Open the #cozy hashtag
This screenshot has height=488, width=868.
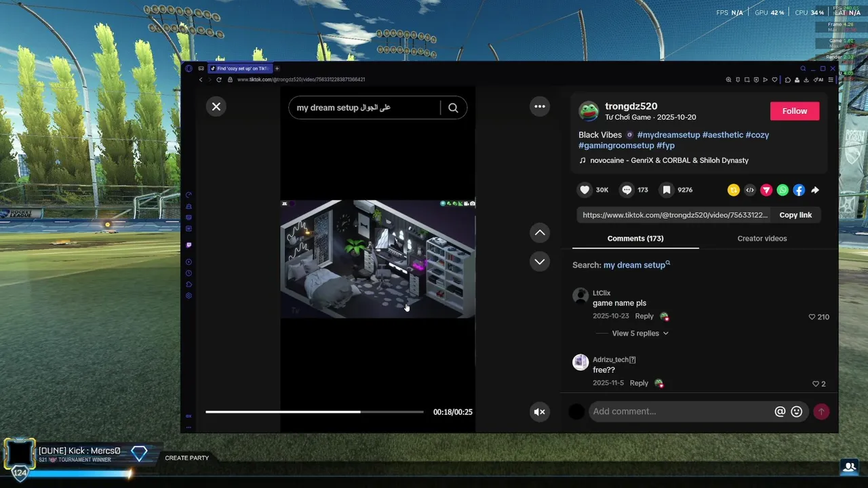[757, 135]
